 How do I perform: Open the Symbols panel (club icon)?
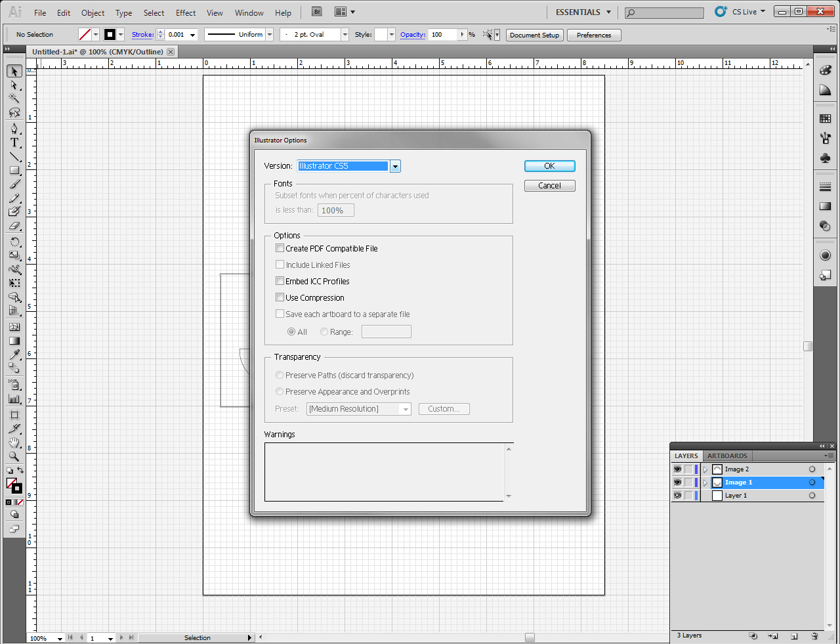point(826,158)
